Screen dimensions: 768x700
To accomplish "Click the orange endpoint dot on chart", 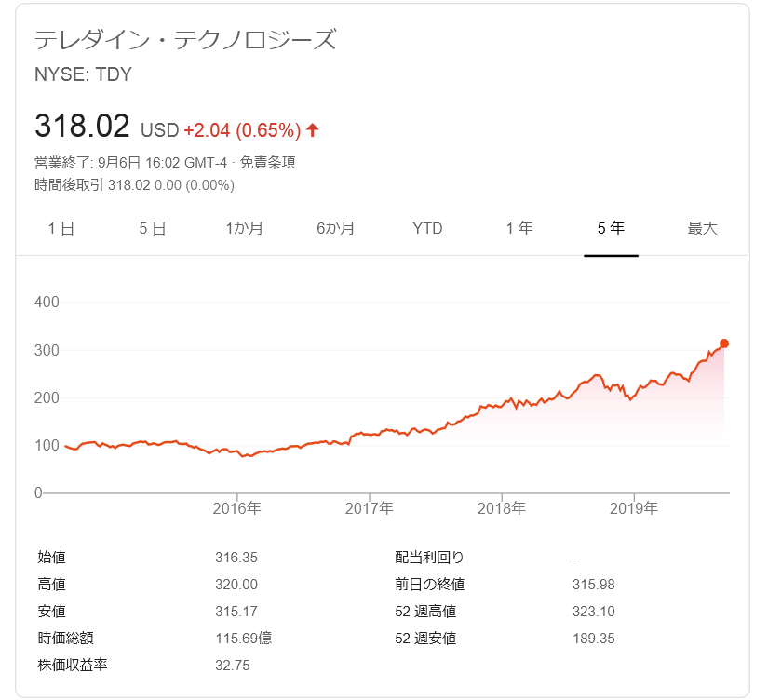I will [x=724, y=343].
